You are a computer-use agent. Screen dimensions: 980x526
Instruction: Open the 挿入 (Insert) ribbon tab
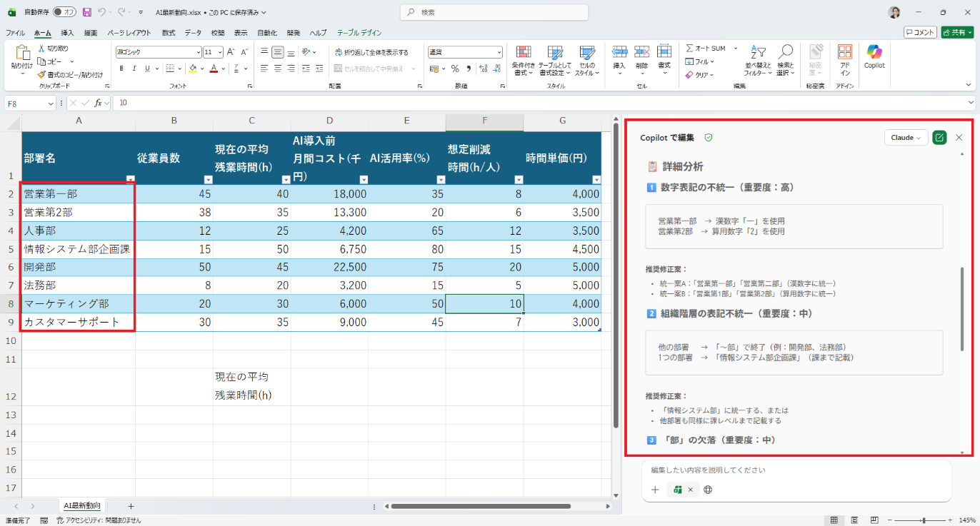[x=67, y=33]
